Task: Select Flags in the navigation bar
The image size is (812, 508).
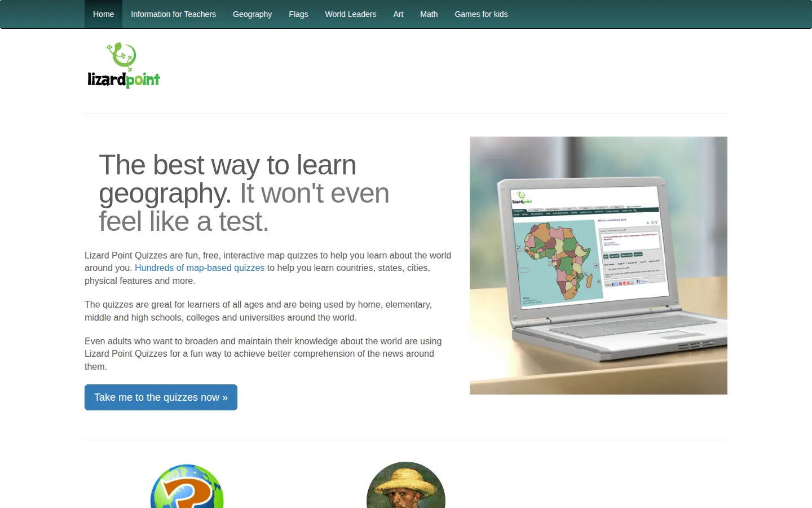Action: pos(298,14)
